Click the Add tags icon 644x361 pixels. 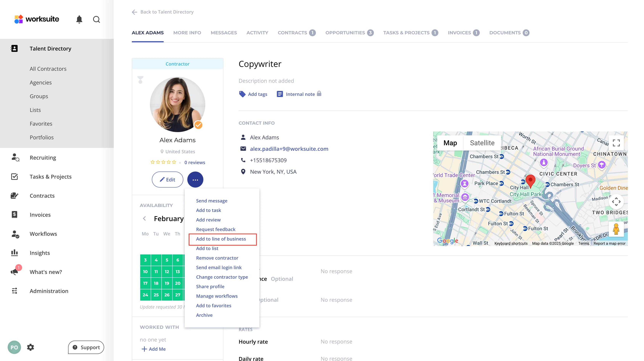pyautogui.click(x=242, y=94)
